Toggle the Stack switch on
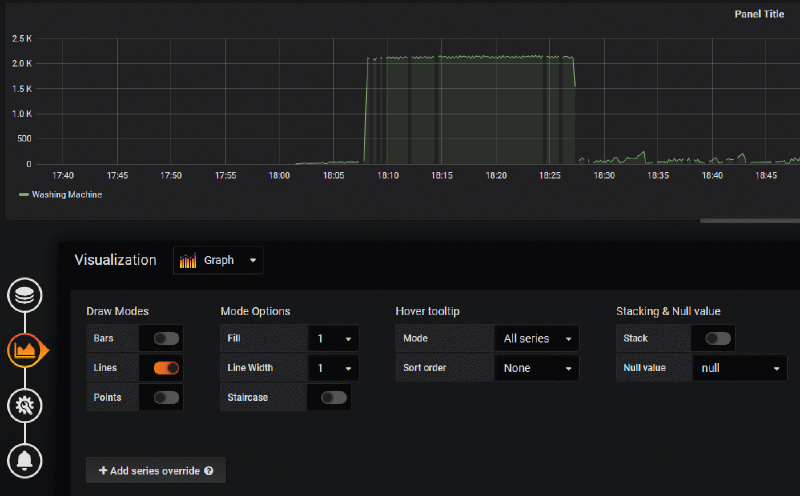Image resolution: width=800 pixels, height=496 pixels. point(718,338)
